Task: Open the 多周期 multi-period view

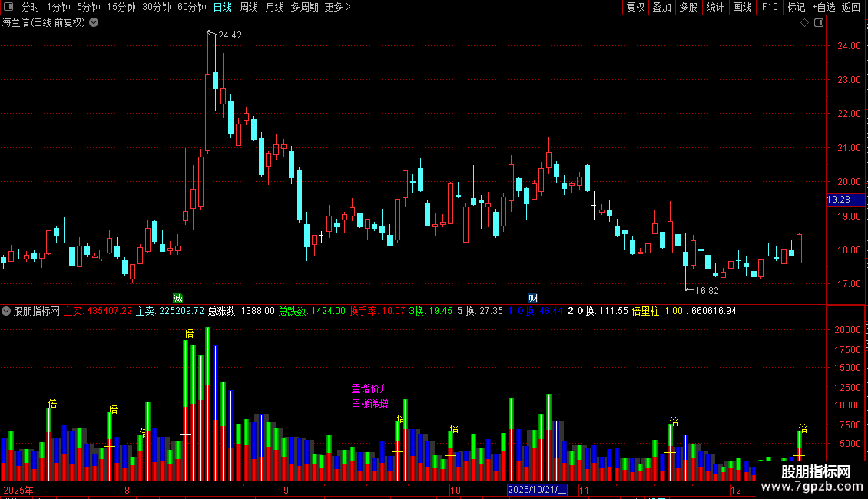Action: click(x=304, y=7)
